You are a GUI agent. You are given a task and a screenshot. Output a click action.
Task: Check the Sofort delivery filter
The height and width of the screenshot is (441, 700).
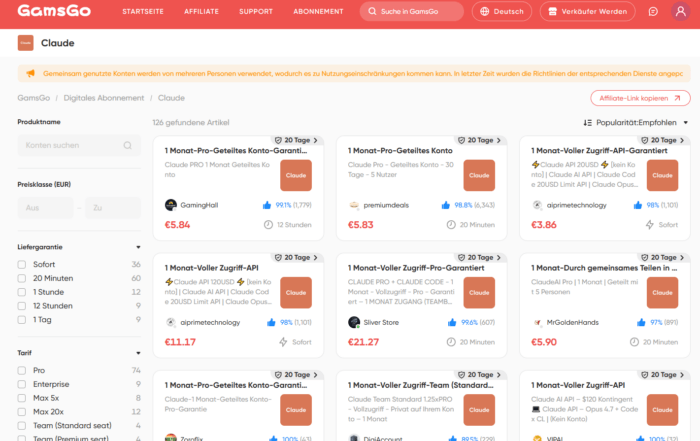(21, 265)
